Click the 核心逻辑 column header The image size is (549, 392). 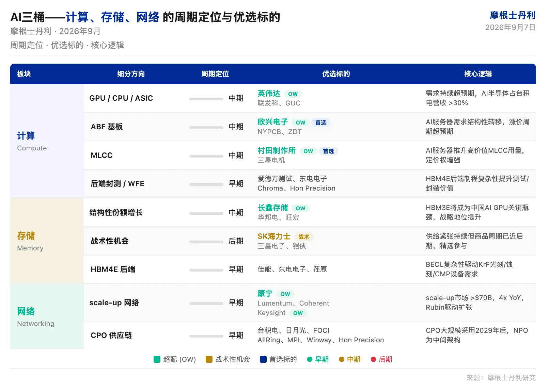478,74
